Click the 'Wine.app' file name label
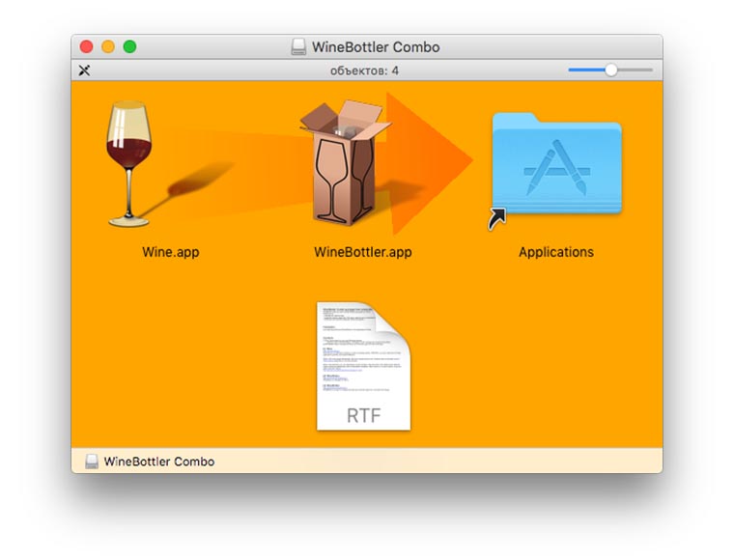This screenshot has height=560, width=734. (171, 252)
